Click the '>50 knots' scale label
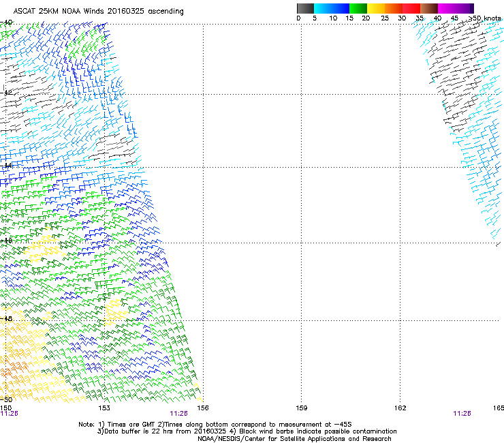Viewport: 504px width, 443px height. tap(485, 18)
